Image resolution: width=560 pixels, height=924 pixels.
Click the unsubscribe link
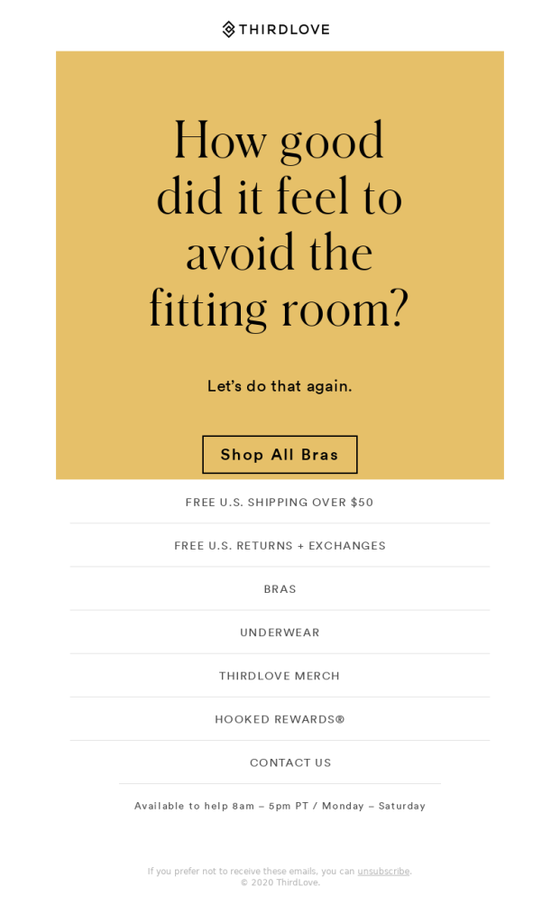pos(383,872)
